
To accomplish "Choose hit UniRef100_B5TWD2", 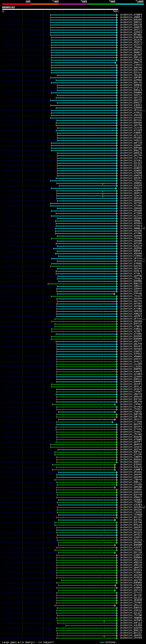I will point(131,35).
